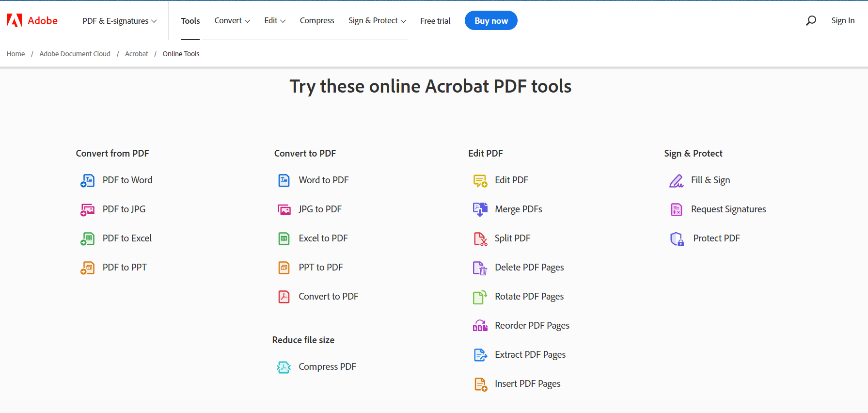
Task: Open the Word to PDF link
Action: pyautogui.click(x=324, y=180)
